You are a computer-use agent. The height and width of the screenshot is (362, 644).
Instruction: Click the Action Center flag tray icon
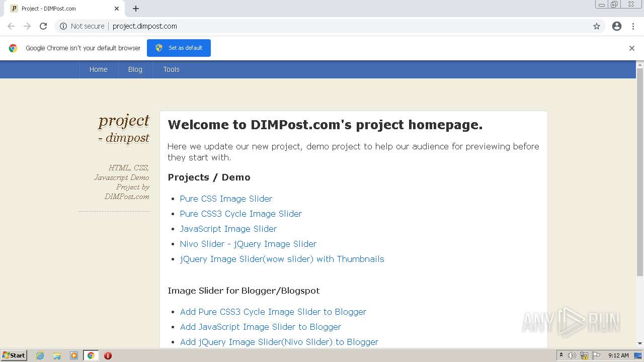tap(596, 355)
